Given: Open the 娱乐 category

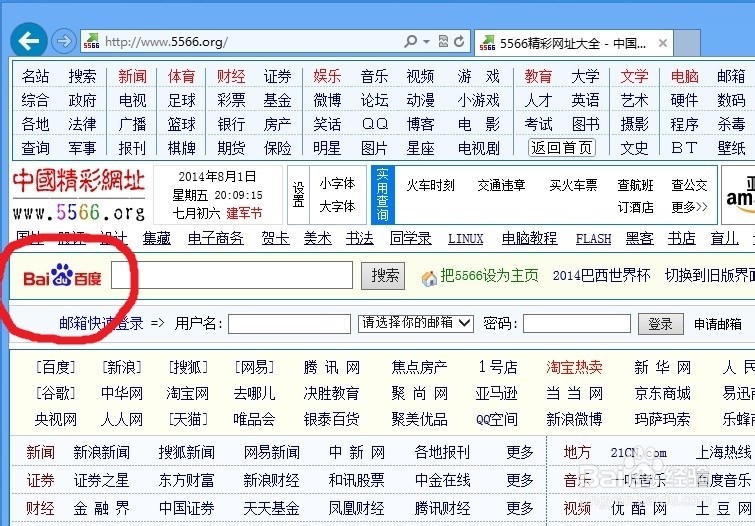Looking at the screenshot, I should (327, 76).
